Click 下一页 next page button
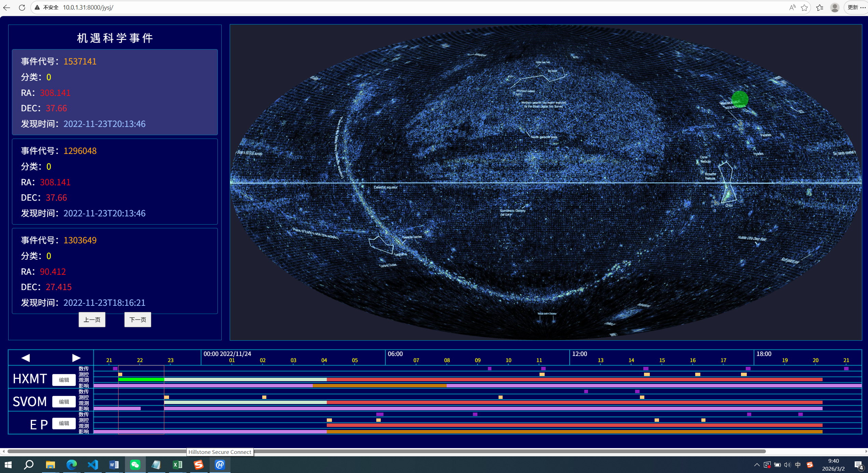Image resolution: width=868 pixels, height=473 pixels. 138,320
